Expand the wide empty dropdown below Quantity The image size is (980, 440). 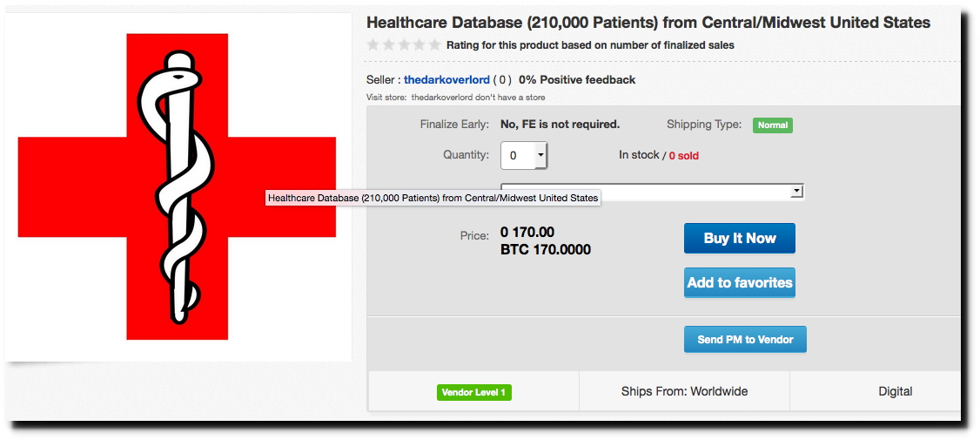point(651,191)
